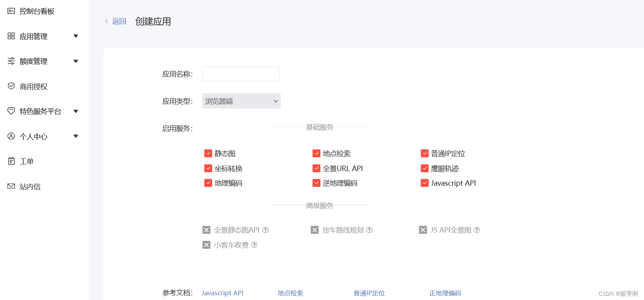The width and height of the screenshot is (644, 300).
Task: Click the 站内信 envelope icon
Action: point(11,186)
